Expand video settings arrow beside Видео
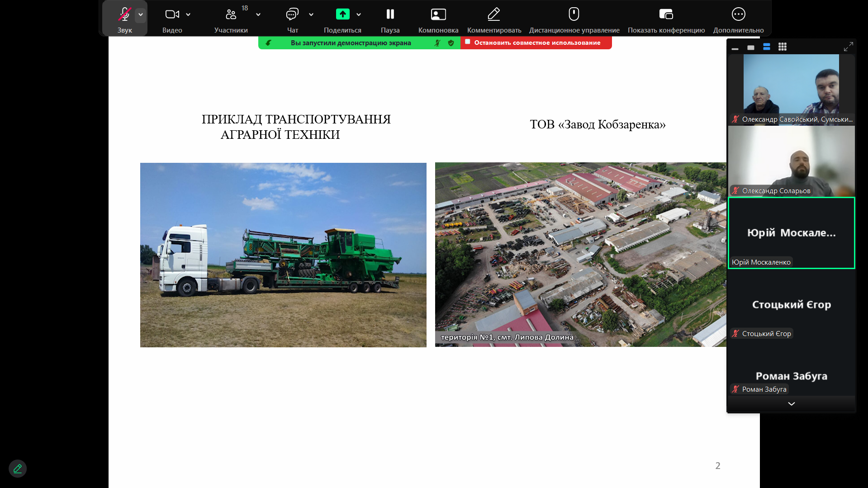The width and height of the screenshot is (868, 488). point(188,14)
